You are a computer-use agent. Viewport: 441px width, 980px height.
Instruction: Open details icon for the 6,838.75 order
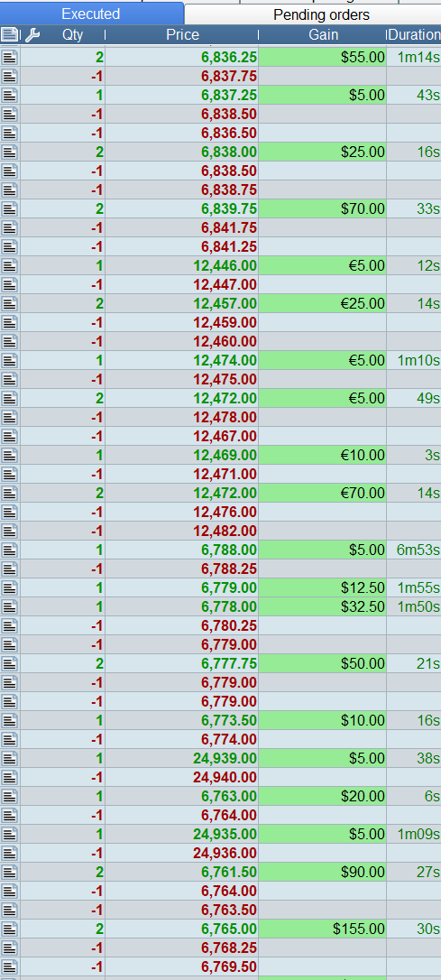click(9, 190)
